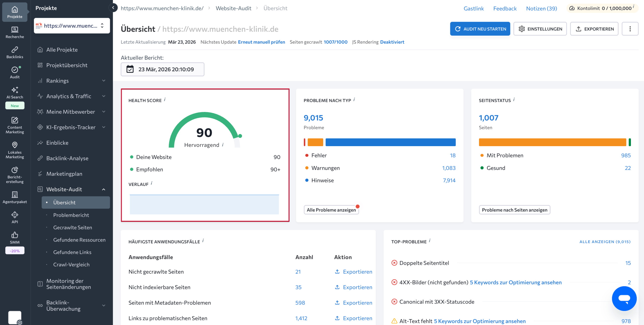Open the Recherche section in the sidebar

14,32
